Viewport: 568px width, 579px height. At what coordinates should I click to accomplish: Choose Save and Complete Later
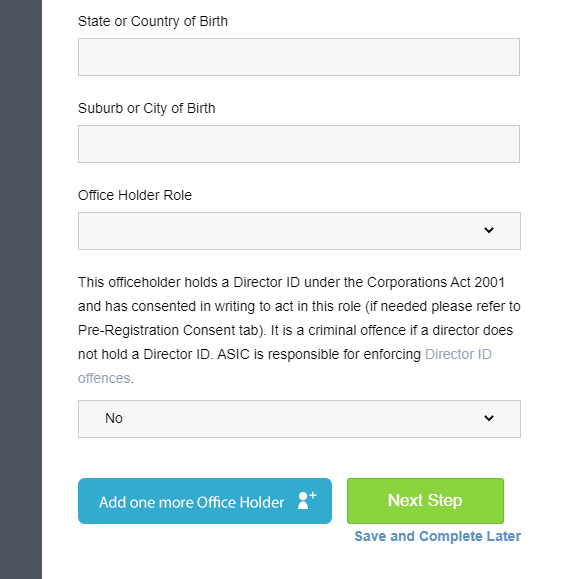pos(438,536)
